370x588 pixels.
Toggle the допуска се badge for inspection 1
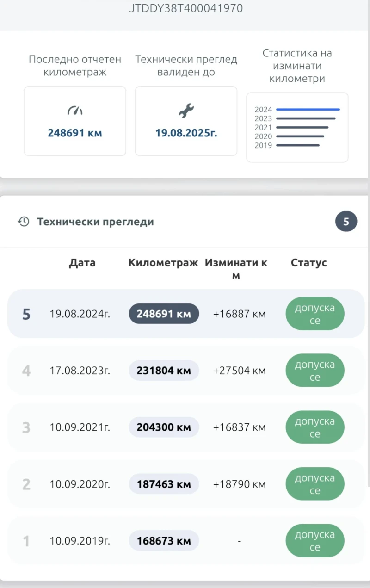(315, 540)
